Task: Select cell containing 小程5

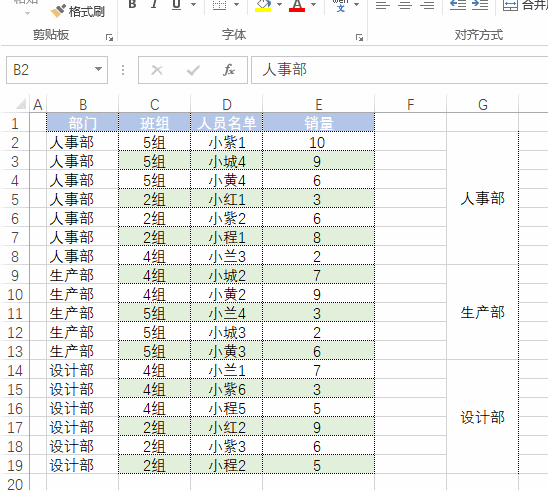Action: coord(226,408)
